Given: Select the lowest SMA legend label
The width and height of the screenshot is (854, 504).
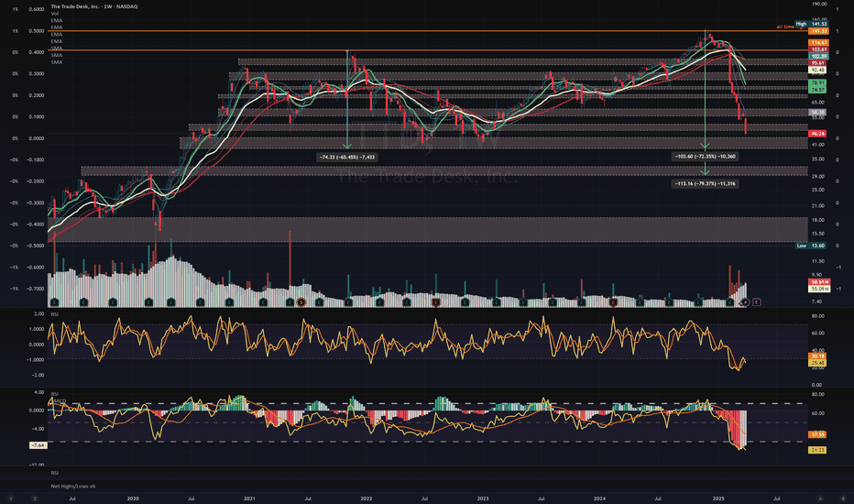Looking at the screenshot, I should 56,62.
